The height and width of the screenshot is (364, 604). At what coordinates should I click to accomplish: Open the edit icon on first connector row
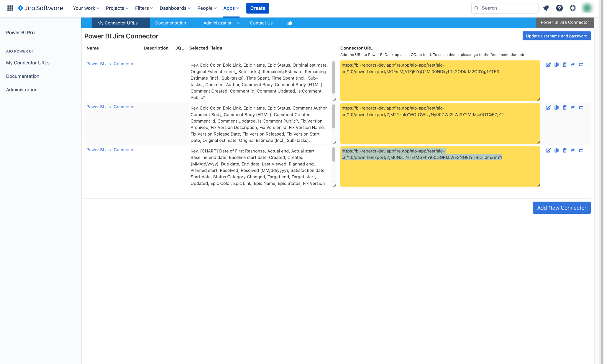549,65
